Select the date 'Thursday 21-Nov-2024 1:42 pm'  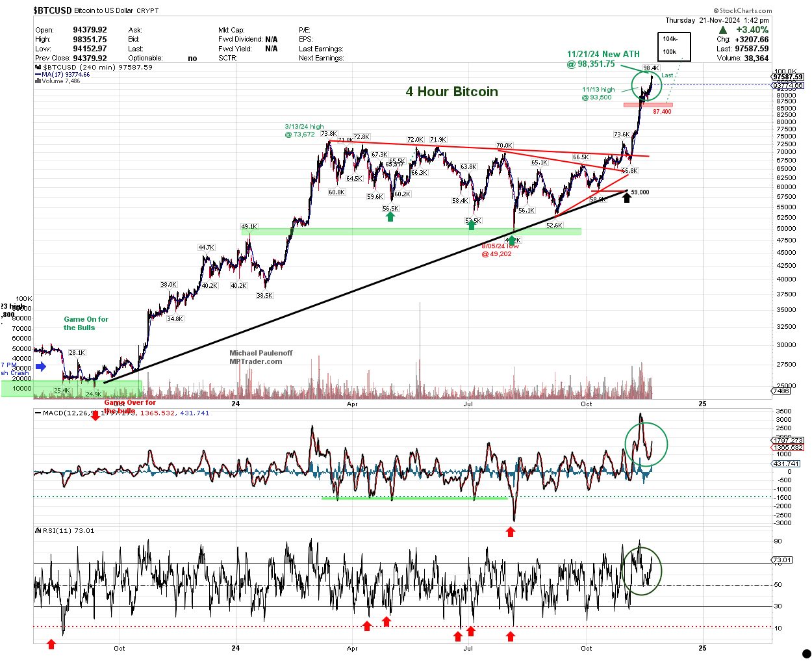click(717, 20)
